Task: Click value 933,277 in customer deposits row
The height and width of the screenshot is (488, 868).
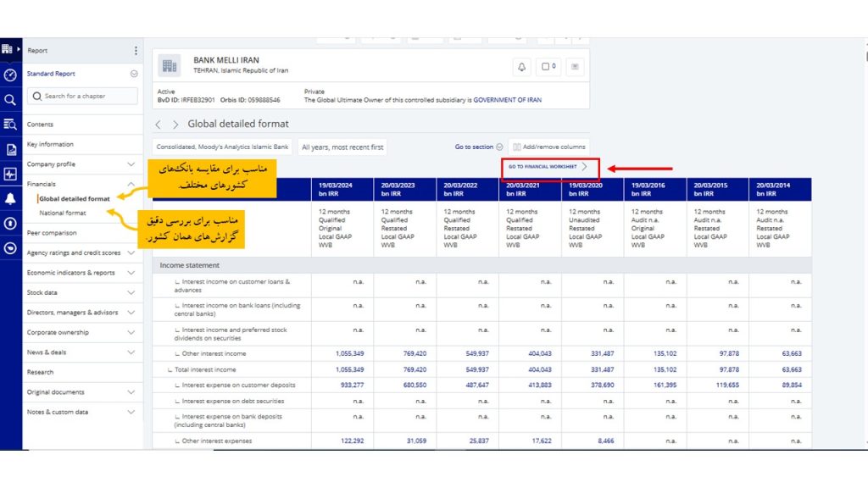Action: pyautogui.click(x=352, y=385)
